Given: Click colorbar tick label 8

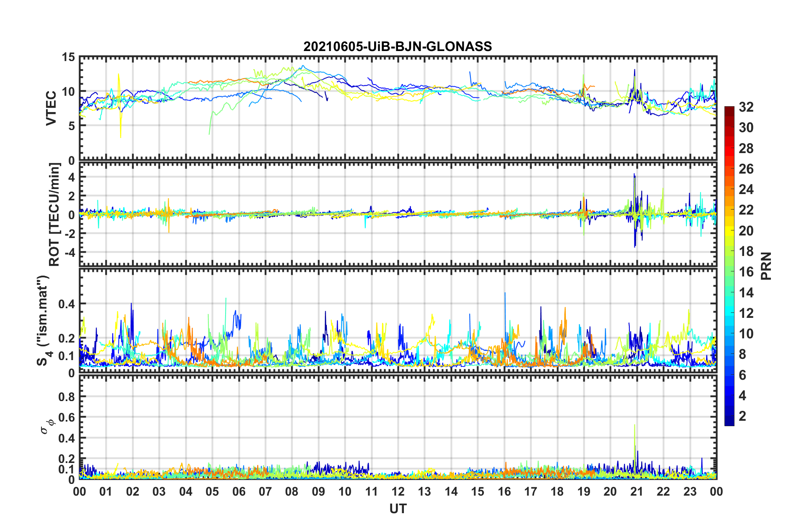Looking at the screenshot, I should click(x=742, y=354).
